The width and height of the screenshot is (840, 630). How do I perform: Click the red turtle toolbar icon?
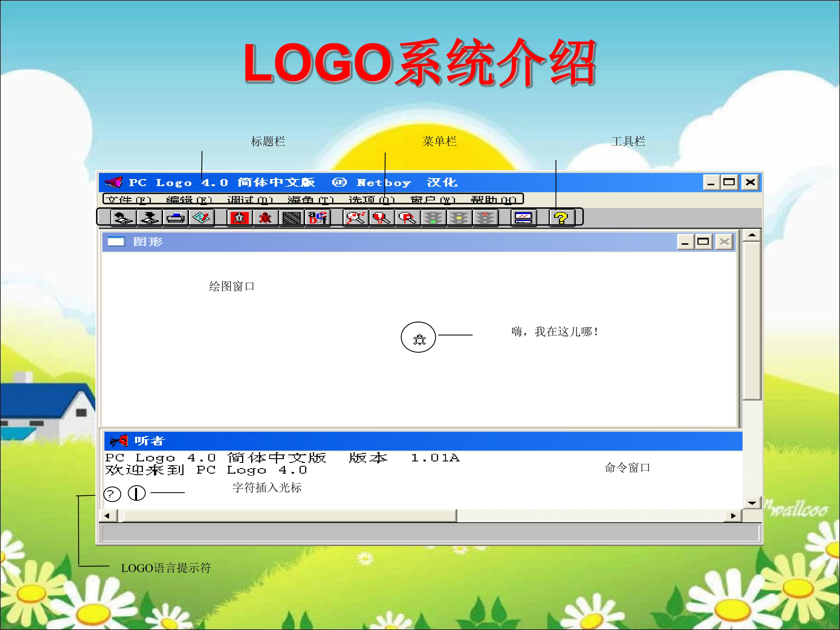coord(265,218)
